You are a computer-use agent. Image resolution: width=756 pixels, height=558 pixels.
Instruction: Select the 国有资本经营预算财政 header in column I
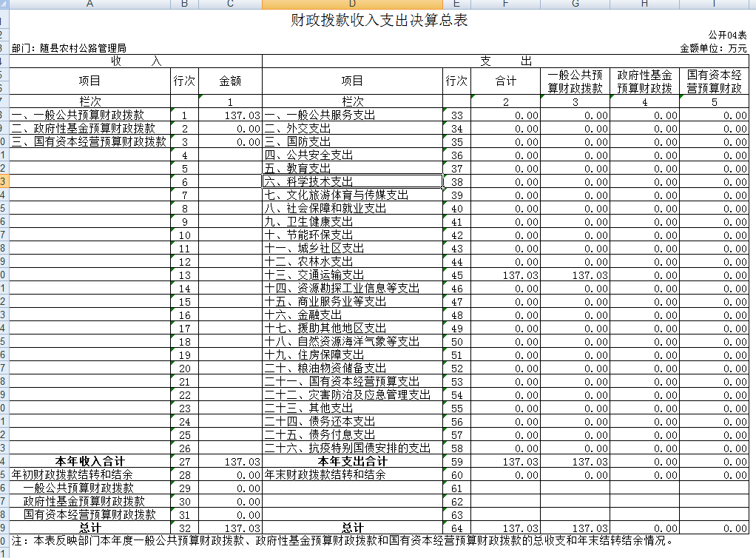[714, 81]
